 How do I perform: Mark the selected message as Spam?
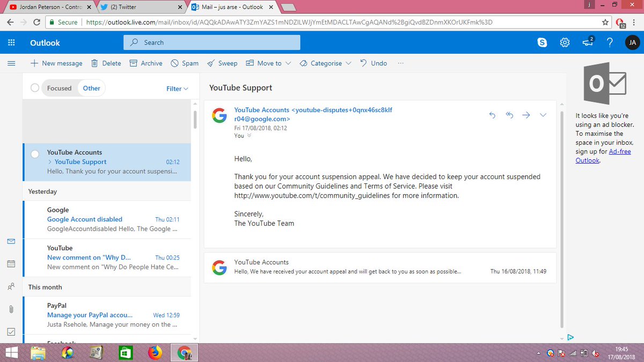click(x=185, y=63)
